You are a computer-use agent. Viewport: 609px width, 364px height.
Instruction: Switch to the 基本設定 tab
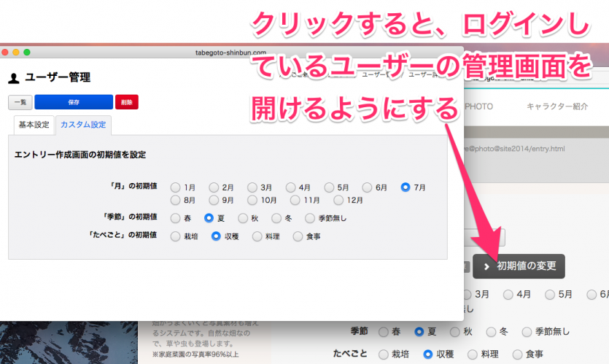coord(34,125)
